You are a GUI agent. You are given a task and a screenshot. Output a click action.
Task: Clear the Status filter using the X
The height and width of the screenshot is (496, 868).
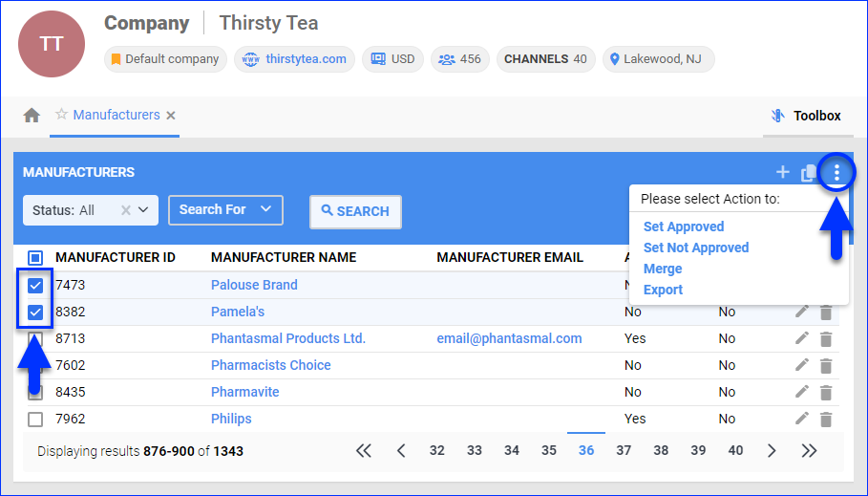[x=125, y=210]
